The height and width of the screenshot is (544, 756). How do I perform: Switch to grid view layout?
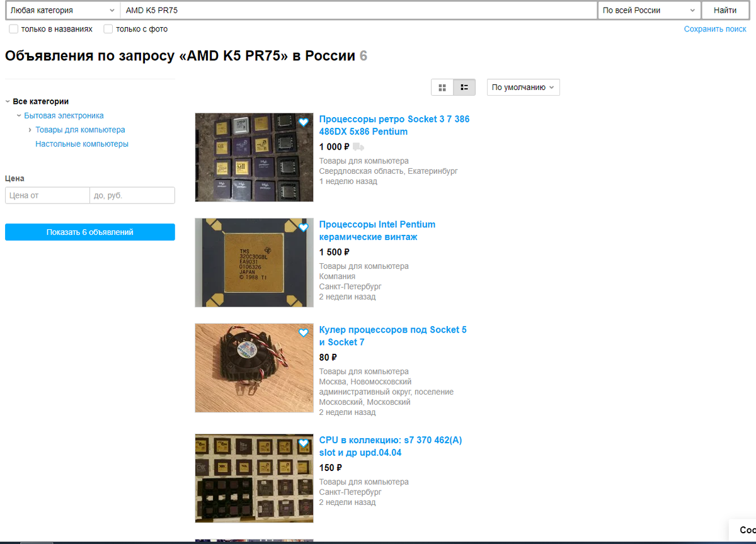coord(442,88)
